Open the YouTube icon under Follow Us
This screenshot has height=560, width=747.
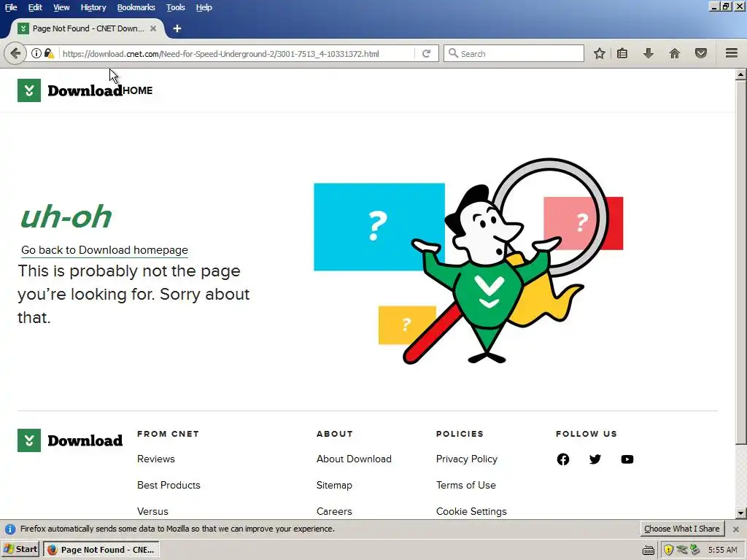pyautogui.click(x=627, y=459)
